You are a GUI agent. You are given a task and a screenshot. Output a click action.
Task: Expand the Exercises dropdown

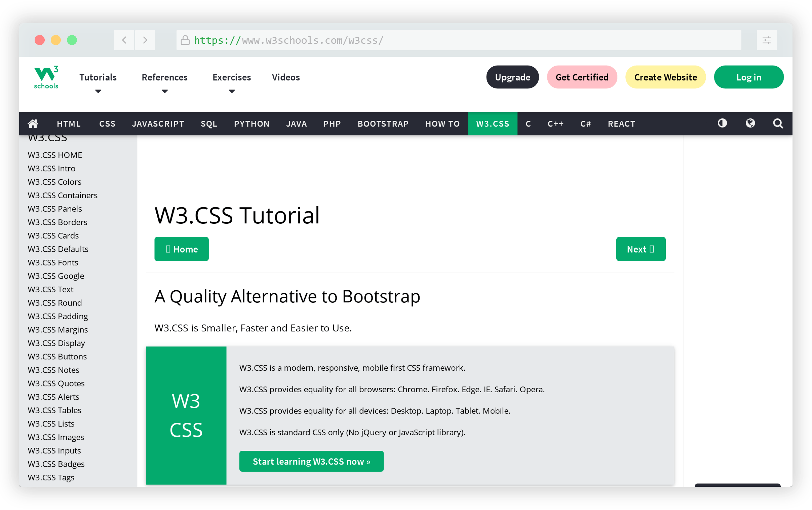[x=232, y=77]
